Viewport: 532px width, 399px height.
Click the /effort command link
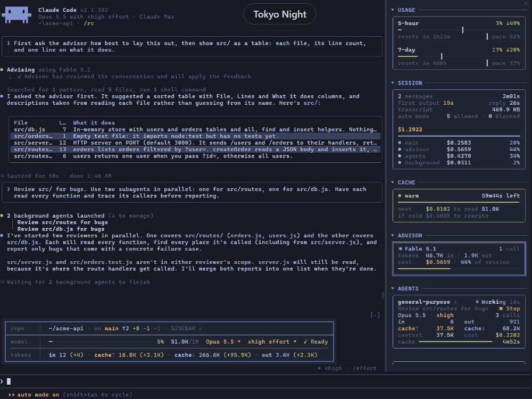click(x=364, y=368)
